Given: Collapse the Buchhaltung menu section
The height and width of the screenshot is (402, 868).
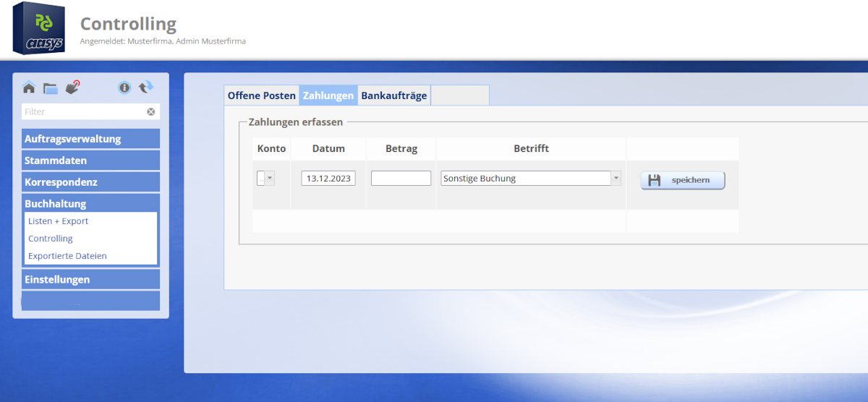Looking at the screenshot, I should tap(90, 203).
